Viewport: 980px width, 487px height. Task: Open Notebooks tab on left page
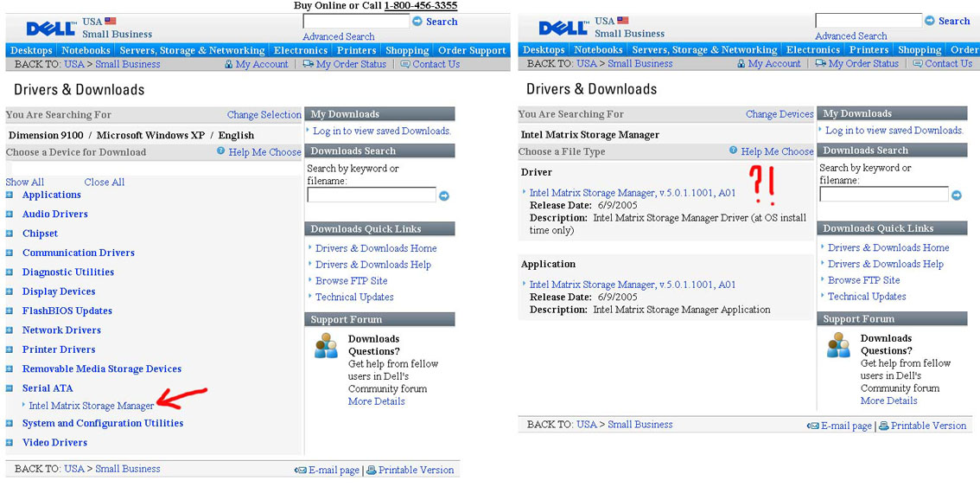86,50
